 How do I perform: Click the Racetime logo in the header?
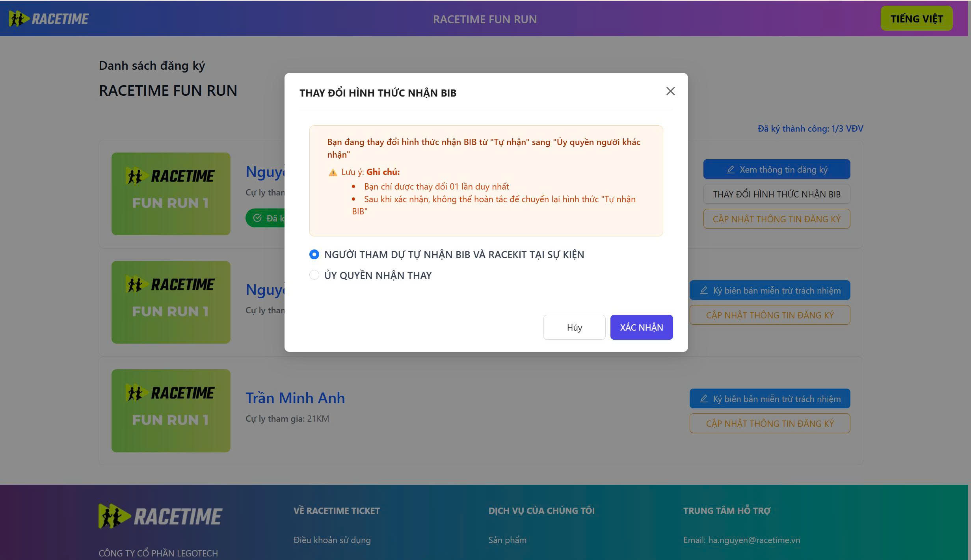(x=49, y=19)
